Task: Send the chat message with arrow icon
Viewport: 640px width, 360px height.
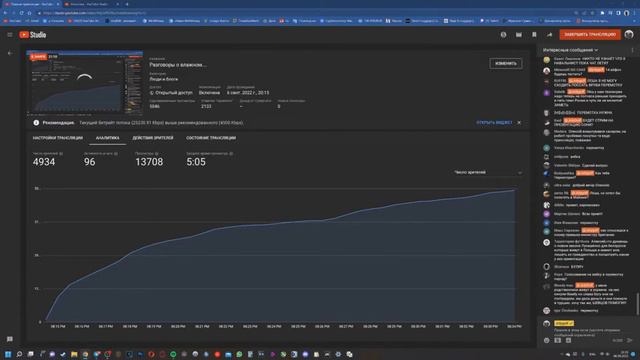Action: 630,340
